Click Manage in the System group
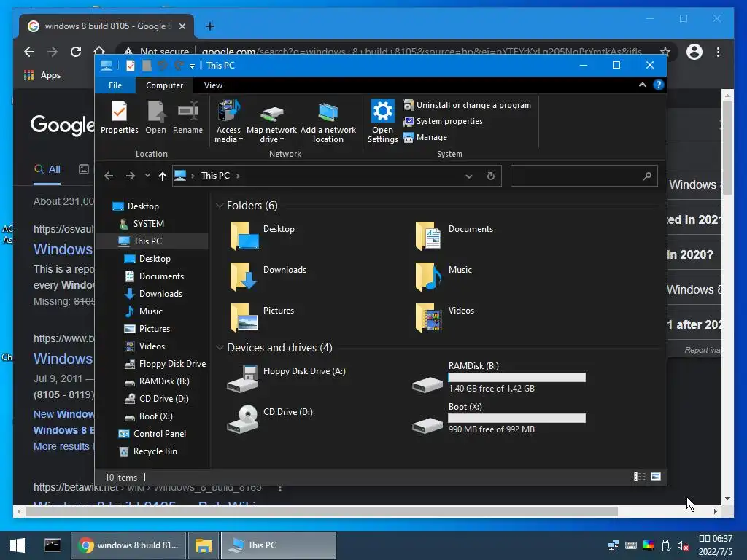This screenshot has width=747, height=560. click(425, 137)
